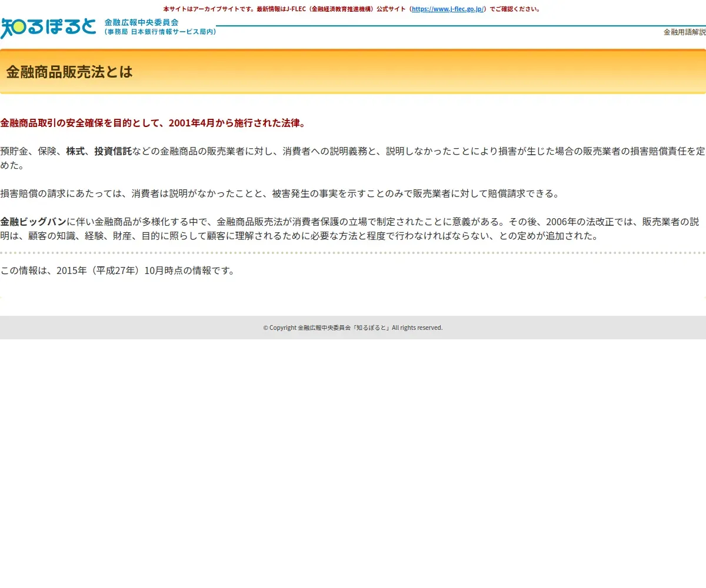This screenshot has height=588, width=706.
Task: Click the 知るぽると logo
Action: (48, 28)
